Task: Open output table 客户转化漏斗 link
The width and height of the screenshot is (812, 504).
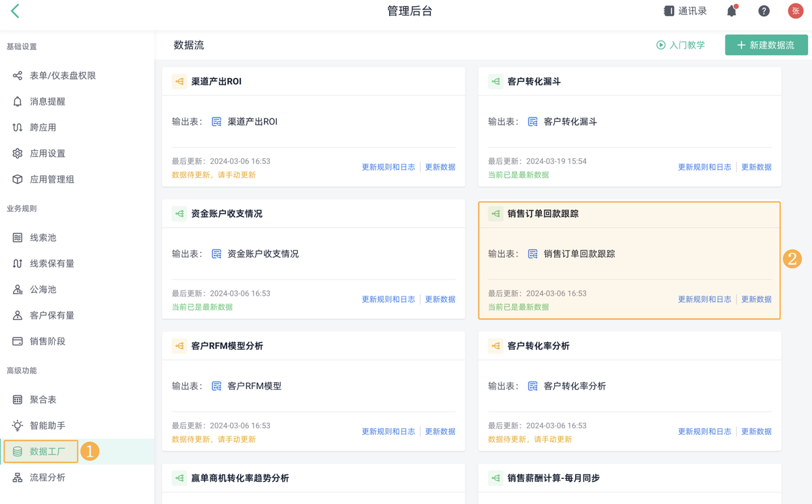Action: click(x=570, y=122)
